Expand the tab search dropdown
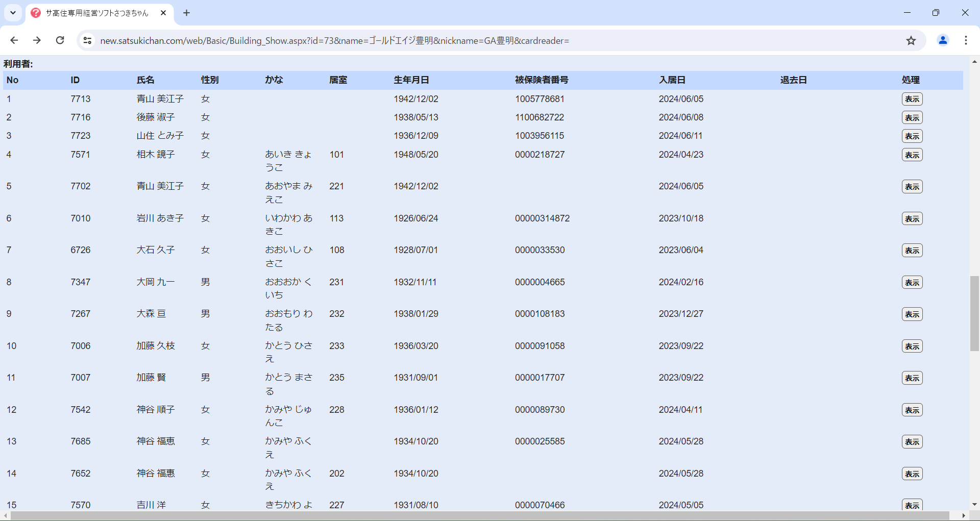This screenshot has height=521, width=980. click(x=13, y=13)
